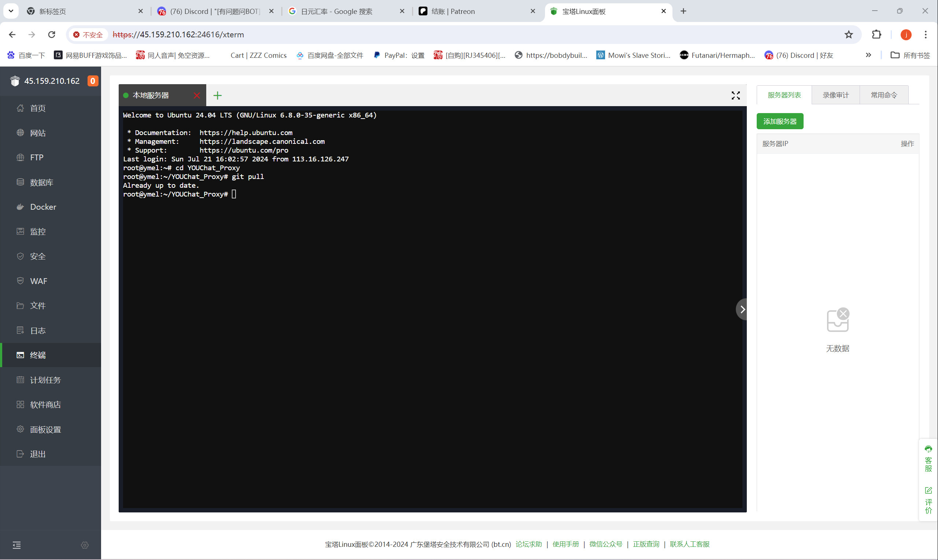The width and height of the screenshot is (938, 560).
Task: Open the 论坛求助 footer link
Action: (528, 544)
